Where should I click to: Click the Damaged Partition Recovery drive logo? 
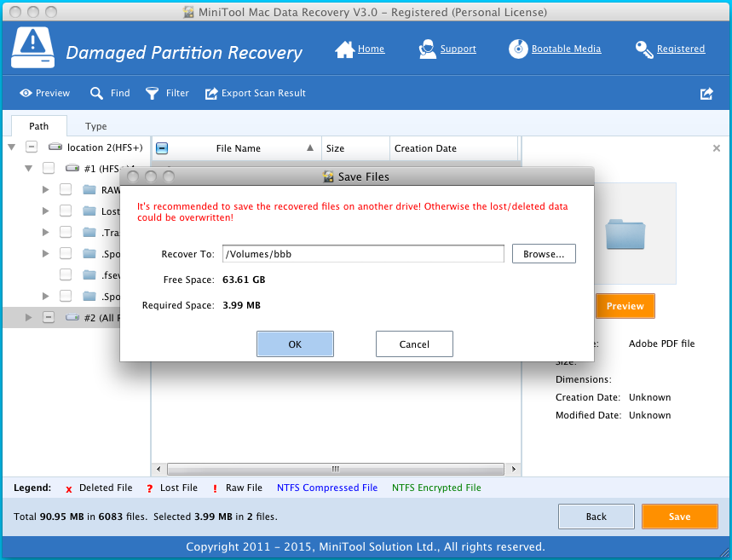[x=32, y=48]
